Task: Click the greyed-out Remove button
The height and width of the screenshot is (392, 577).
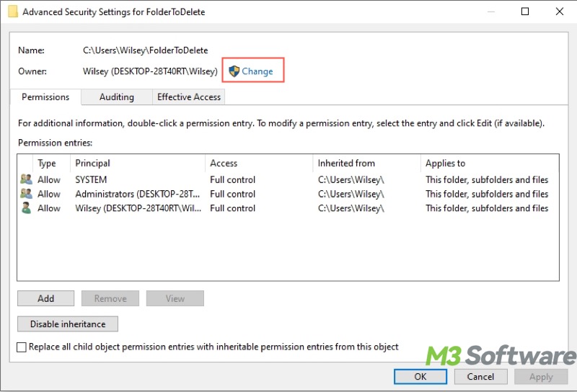Action: point(110,298)
